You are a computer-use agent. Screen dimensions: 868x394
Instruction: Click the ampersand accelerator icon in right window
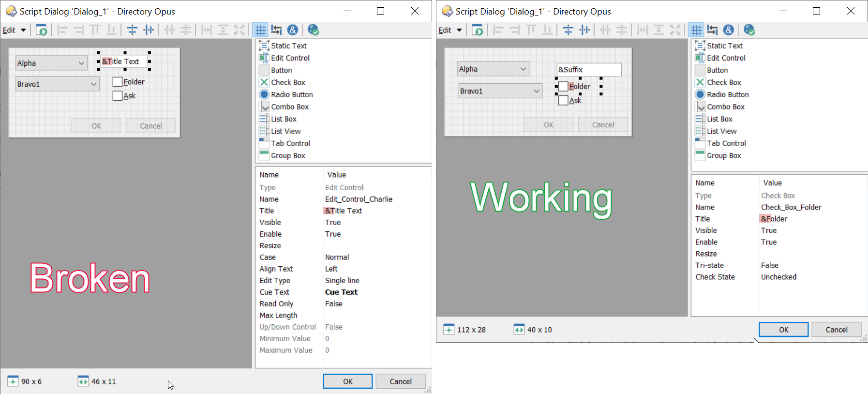tap(729, 30)
